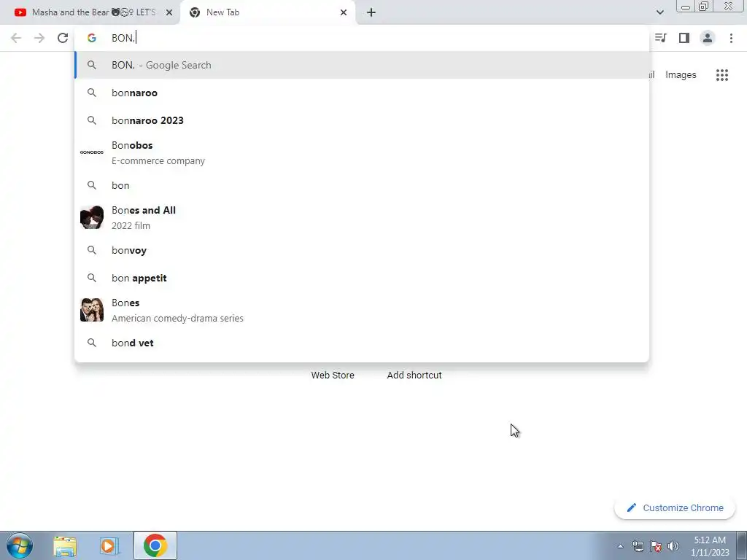
Task: Click the network tray icon
Action: tap(638, 546)
